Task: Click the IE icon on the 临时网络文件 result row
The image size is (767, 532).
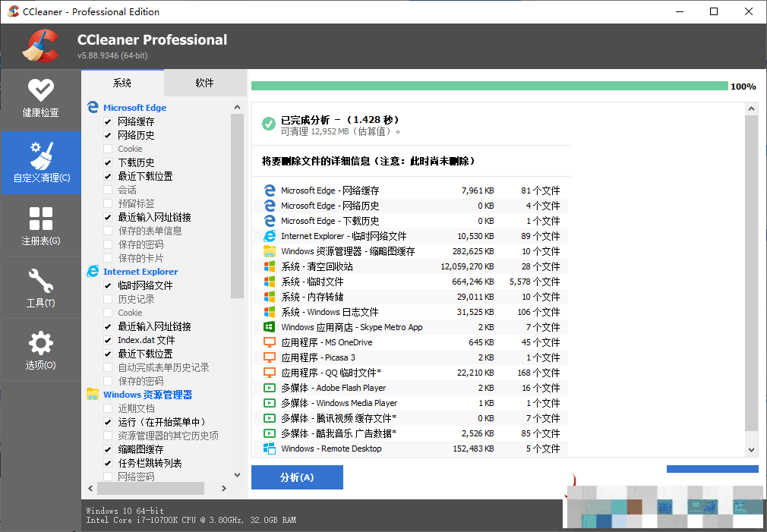Action: pyautogui.click(x=269, y=236)
